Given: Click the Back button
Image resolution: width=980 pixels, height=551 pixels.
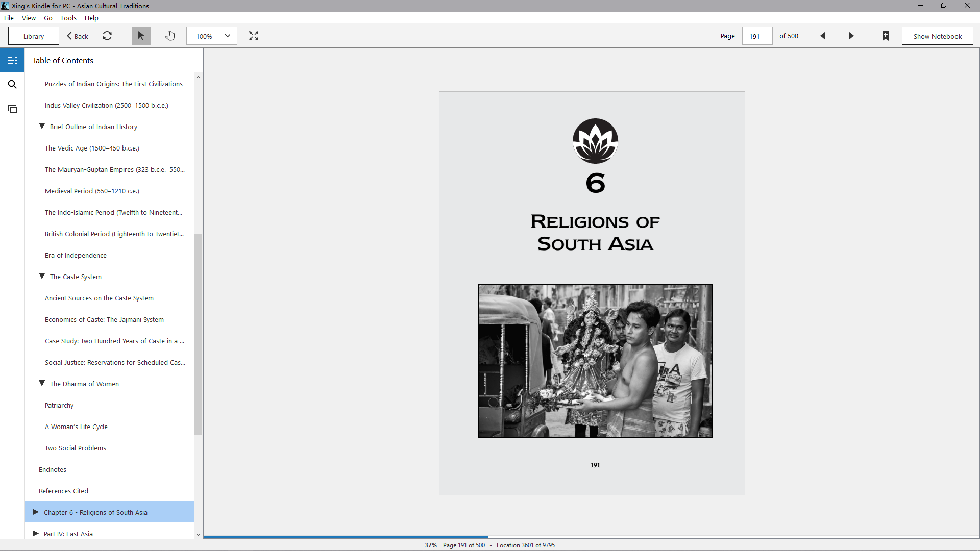Looking at the screenshot, I should [78, 36].
